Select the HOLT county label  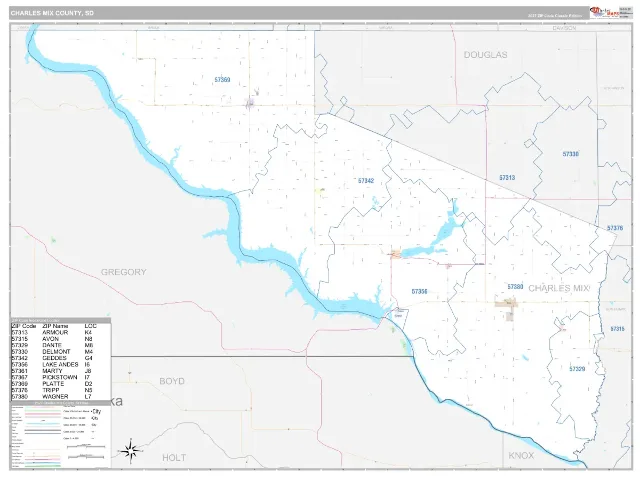[x=174, y=458]
